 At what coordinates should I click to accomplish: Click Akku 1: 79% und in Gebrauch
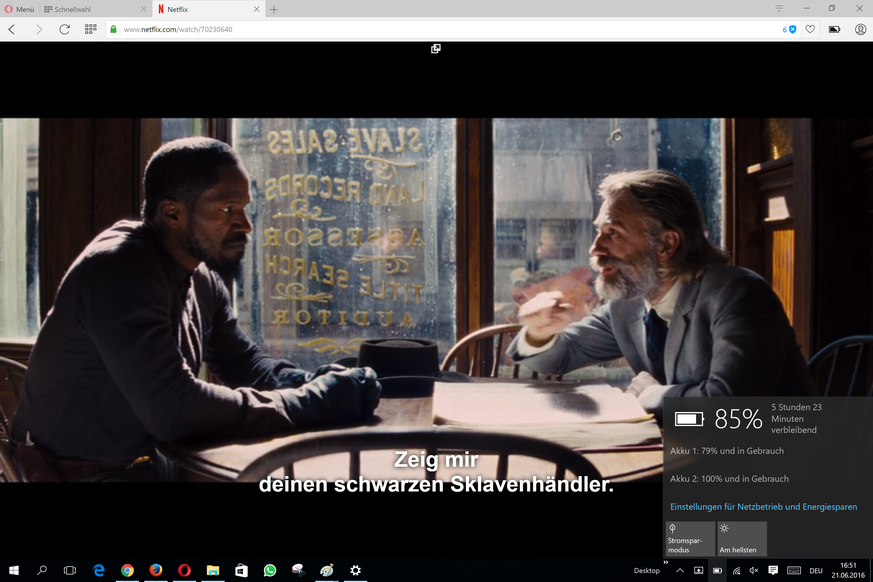[x=727, y=451]
